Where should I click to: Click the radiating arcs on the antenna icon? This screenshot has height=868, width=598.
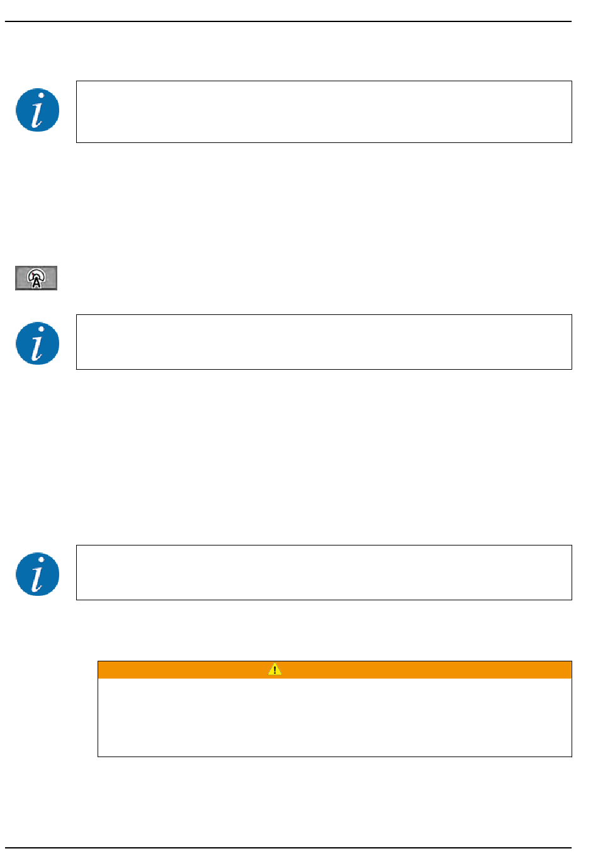click(x=37, y=274)
